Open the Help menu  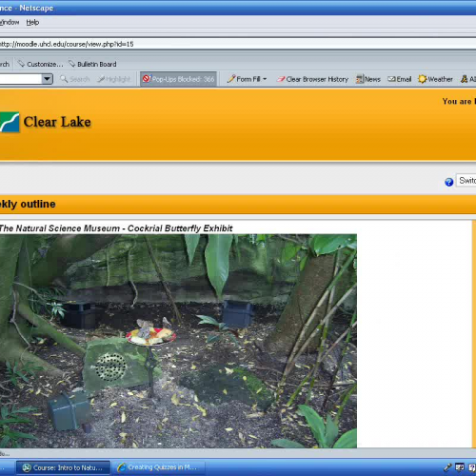[x=32, y=22]
